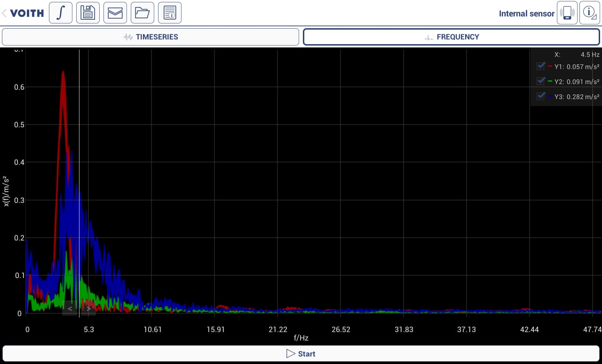Image resolution: width=602 pixels, height=364 pixels.
Task: Send data via envelope mail icon
Action: coord(115,13)
